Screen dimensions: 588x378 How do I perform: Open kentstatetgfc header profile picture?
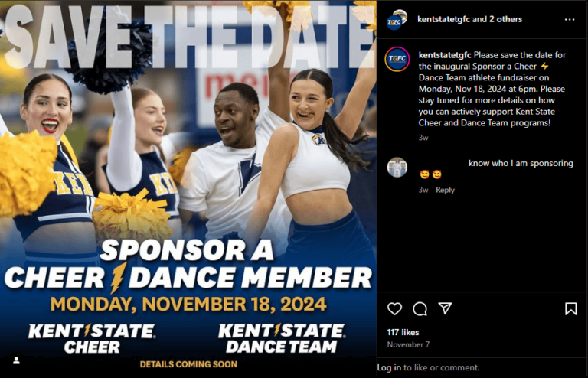(397, 19)
